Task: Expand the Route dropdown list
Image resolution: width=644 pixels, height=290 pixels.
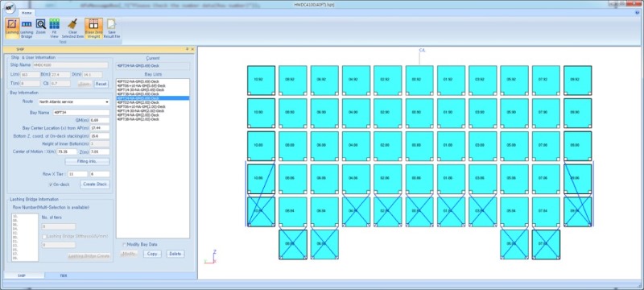Action: [x=107, y=101]
